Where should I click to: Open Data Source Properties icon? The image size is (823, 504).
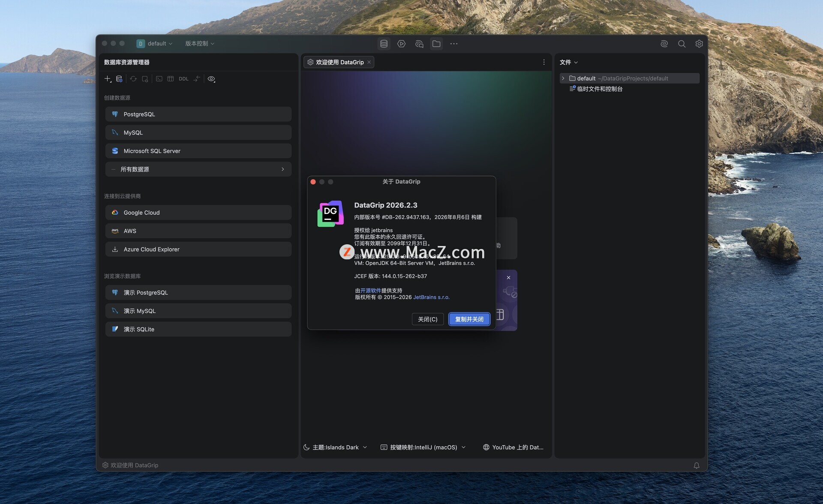click(x=119, y=79)
